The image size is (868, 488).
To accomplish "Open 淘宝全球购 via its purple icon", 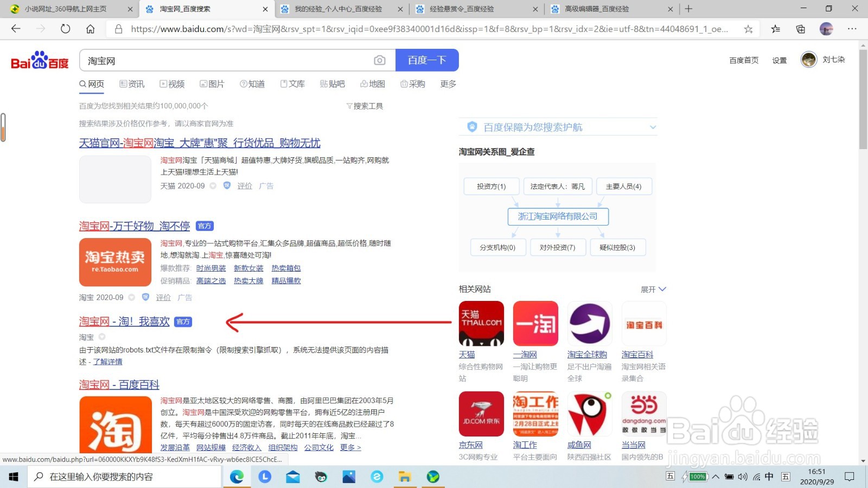I will coord(589,323).
